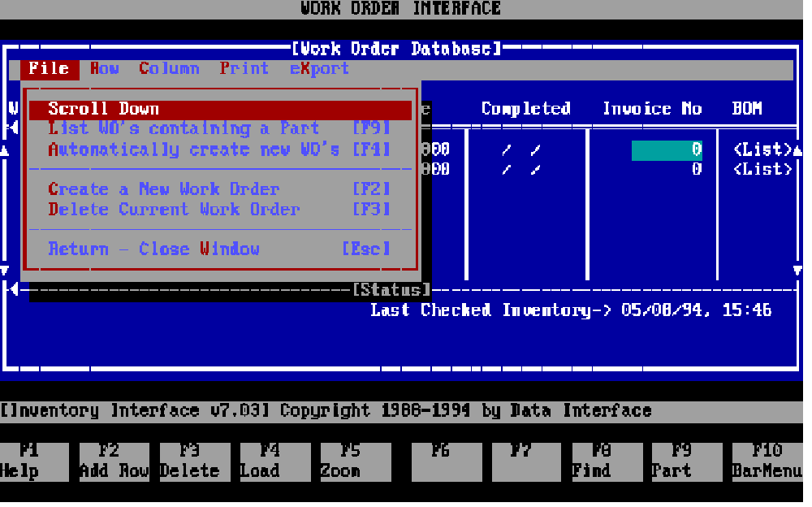Viewport: 812px width, 507px height.
Task: Click right scrollbar down arrow
Action: point(797,270)
